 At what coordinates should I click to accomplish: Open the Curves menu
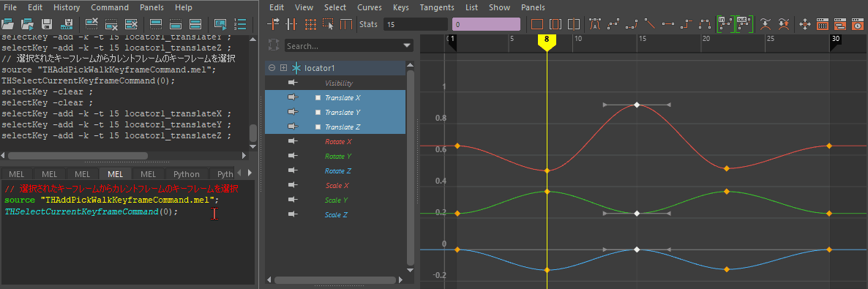(369, 7)
